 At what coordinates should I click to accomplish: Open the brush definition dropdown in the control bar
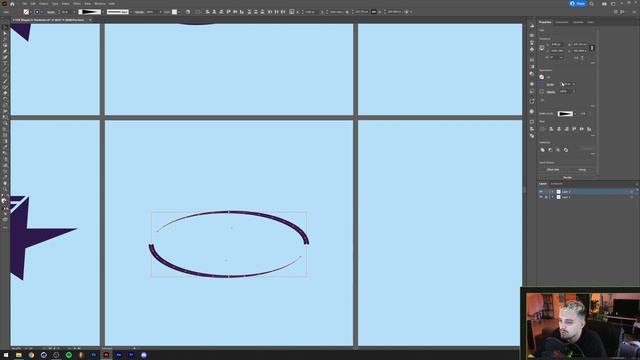(131, 12)
